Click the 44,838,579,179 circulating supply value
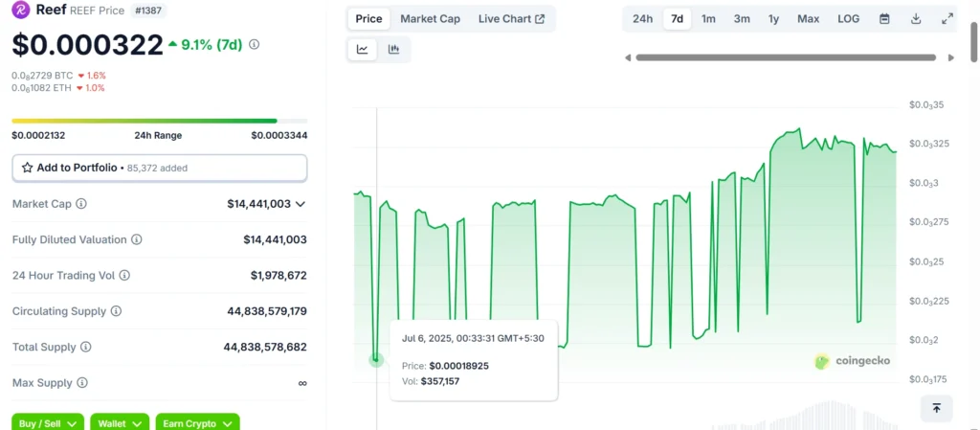 click(267, 310)
